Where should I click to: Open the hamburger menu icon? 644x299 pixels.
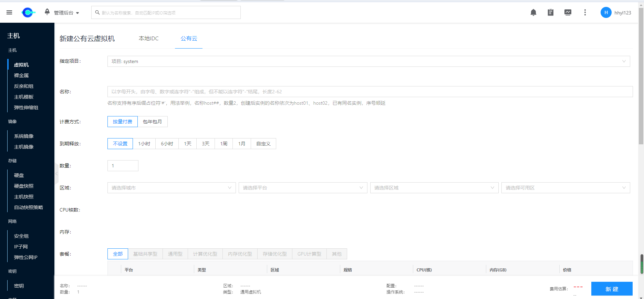(x=9, y=12)
